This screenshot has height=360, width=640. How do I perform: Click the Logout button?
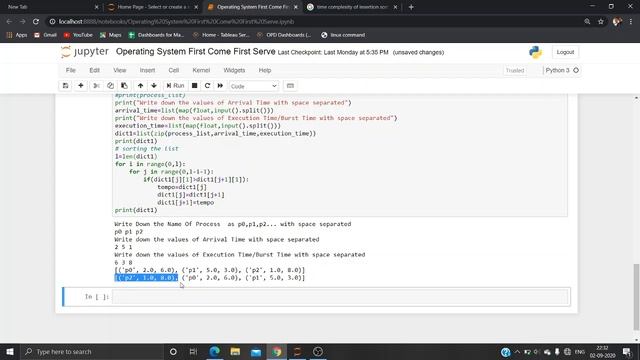565,52
